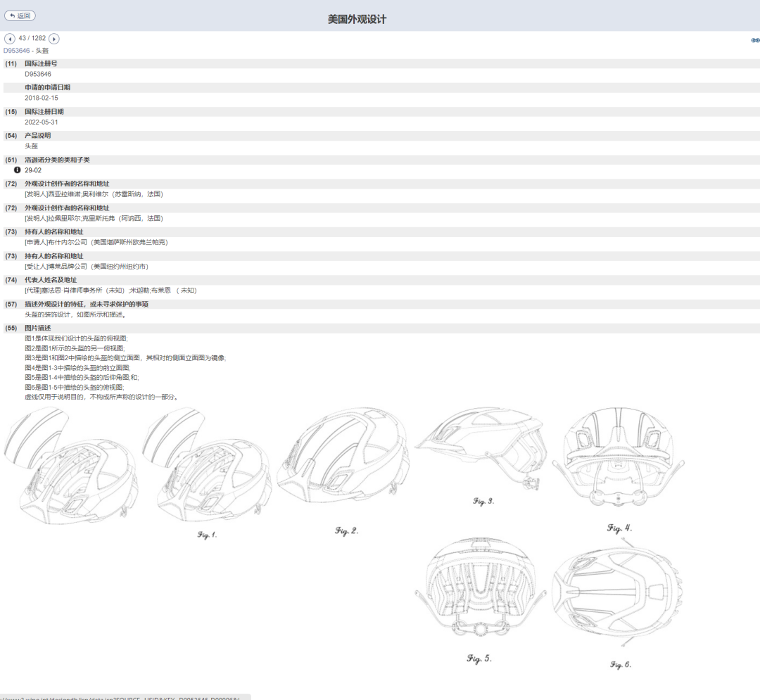Viewport: 760px width, 700px height.
Task: Click the 返回 back button
Action: 20,16
